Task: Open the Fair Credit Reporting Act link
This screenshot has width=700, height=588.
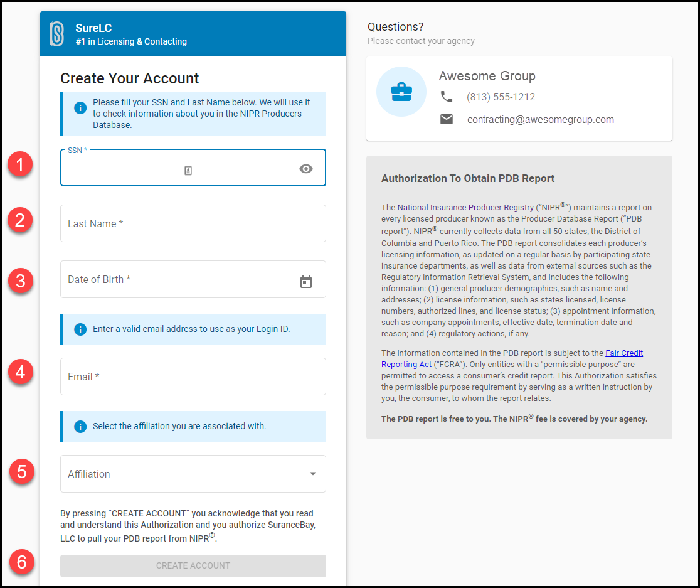Action: tap(512, 358)
